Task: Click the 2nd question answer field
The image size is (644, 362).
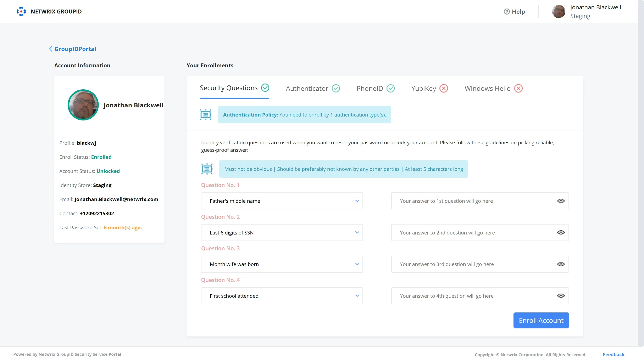Action: (480, 232)
